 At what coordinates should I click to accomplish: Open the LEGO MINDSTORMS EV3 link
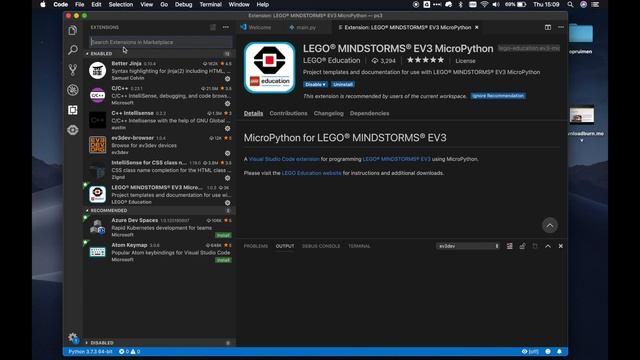396,159
